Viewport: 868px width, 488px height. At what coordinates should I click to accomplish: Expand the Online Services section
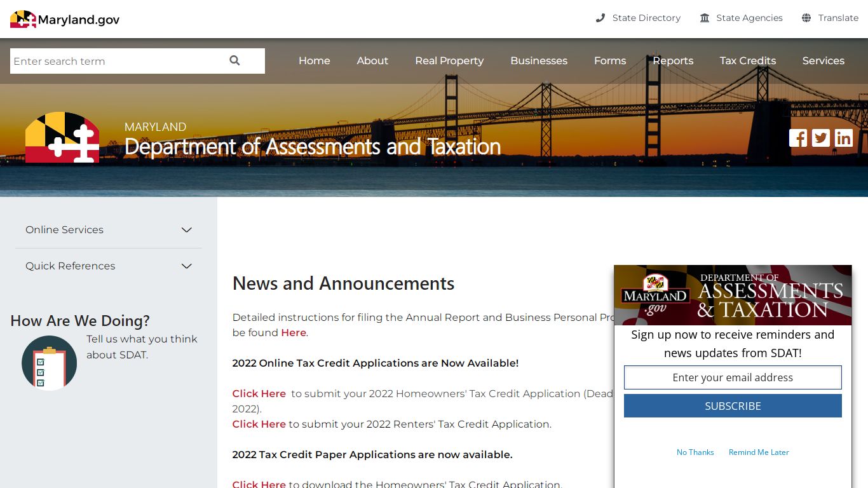click(108, 230)
